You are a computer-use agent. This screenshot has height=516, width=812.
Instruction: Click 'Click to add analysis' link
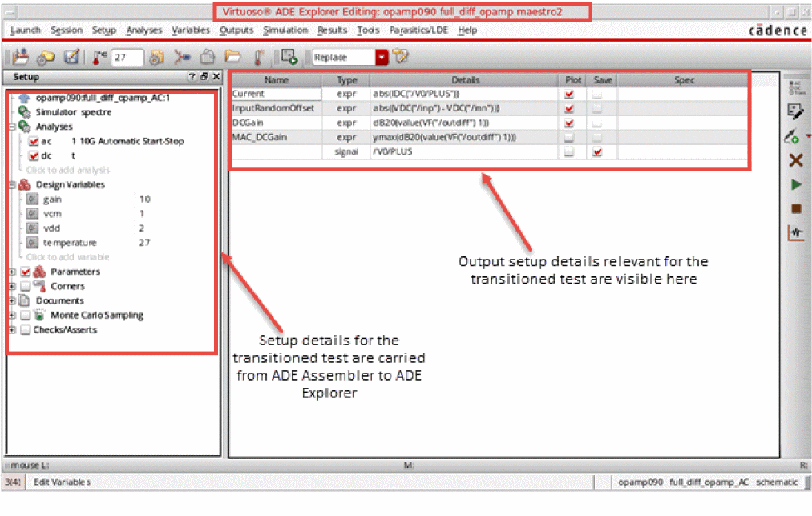coord(67,171)
